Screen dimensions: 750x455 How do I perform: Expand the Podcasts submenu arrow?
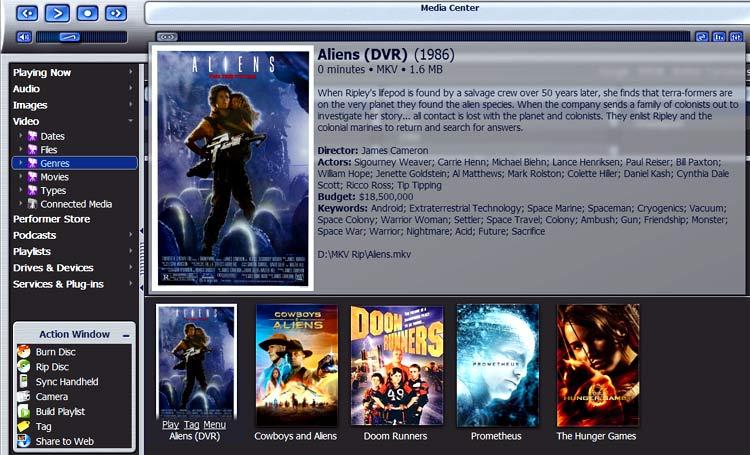(130, 235)
